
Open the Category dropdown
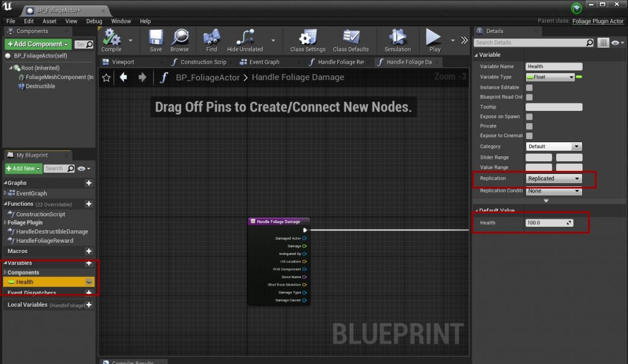point(554,146)
